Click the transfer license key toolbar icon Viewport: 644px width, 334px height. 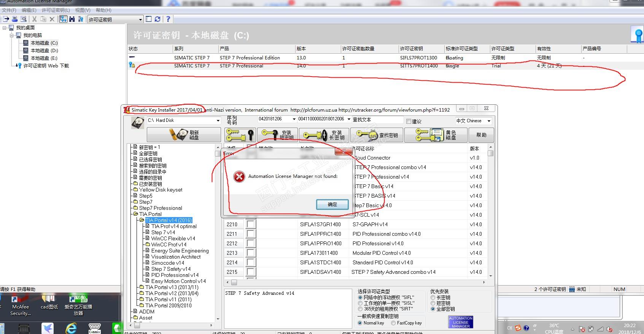coord(6,19)
